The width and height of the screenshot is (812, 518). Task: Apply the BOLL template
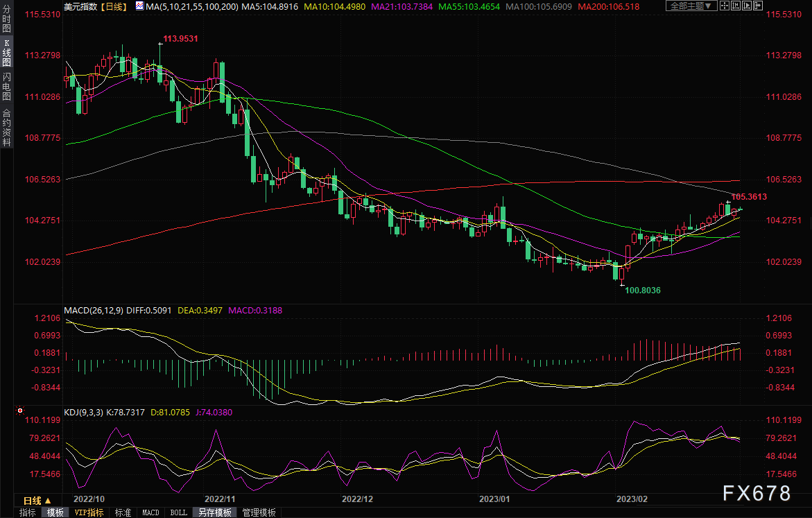click(179, 512)
